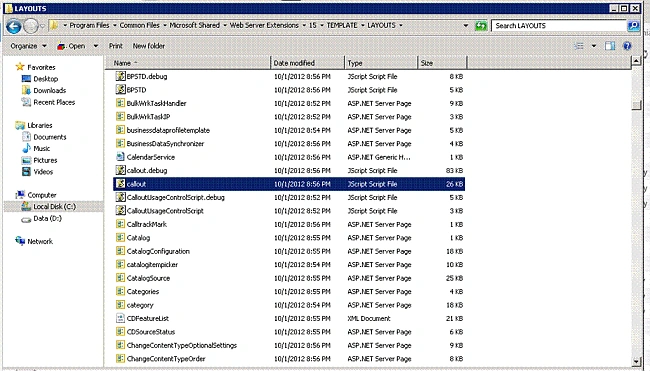
Task: Navigate to Web Server Extensions breadcrumb
Action: 264,25
